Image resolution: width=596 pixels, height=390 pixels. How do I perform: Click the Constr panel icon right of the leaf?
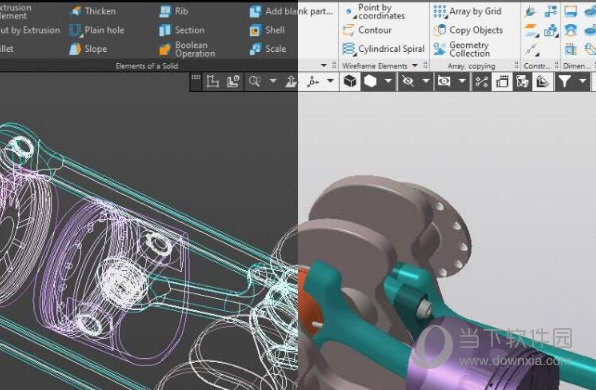(551, 11)
